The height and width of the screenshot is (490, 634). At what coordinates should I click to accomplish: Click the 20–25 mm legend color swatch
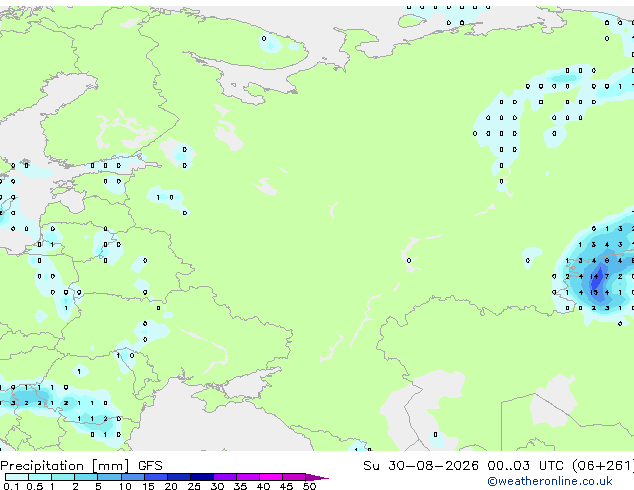point(178,477)
